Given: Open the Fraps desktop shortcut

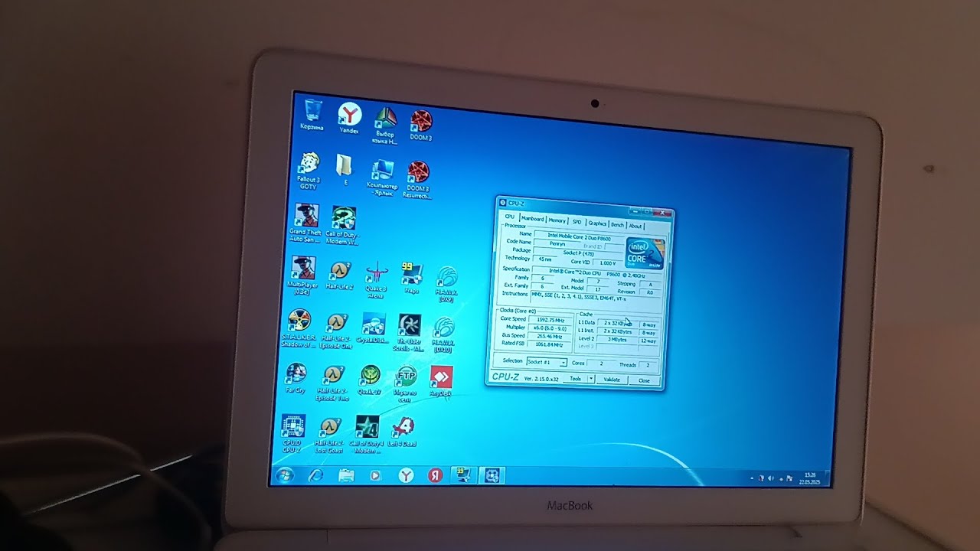Looking at the screenshot, I should pos(412,278).
